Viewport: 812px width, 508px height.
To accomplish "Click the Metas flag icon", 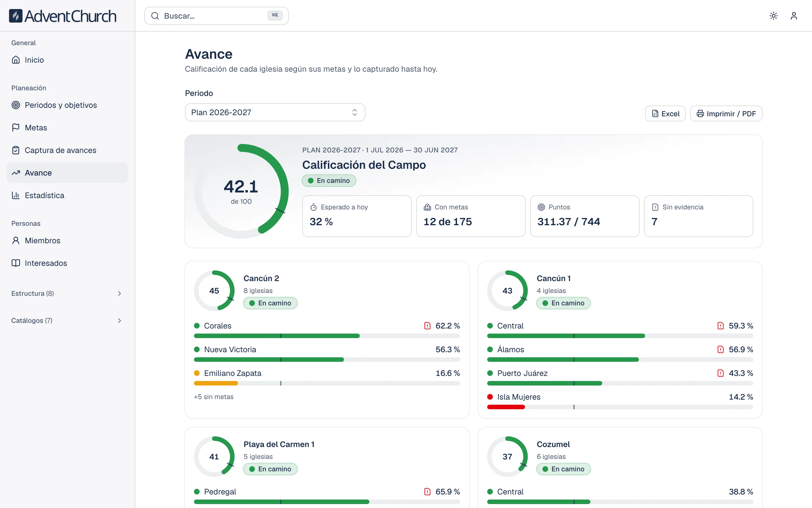I will point(16,128).
